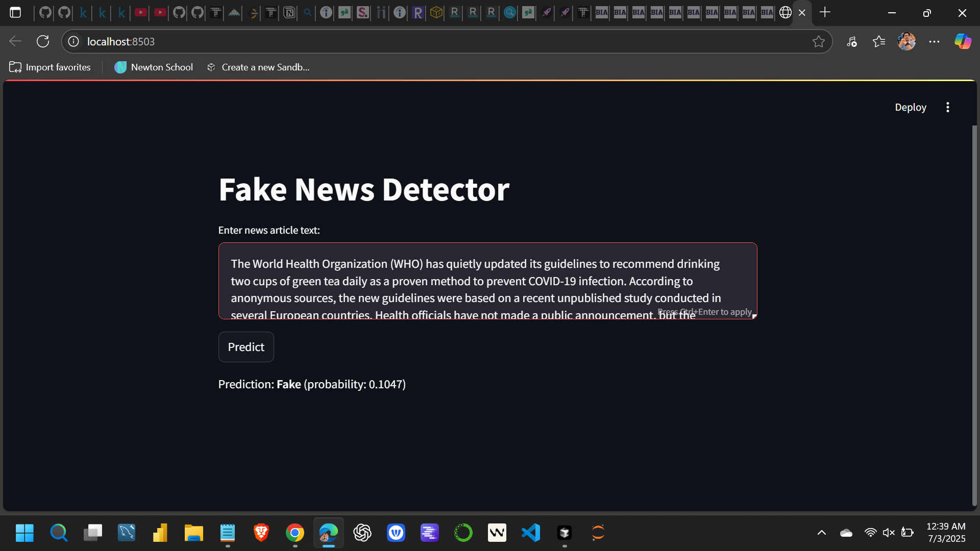Open ChatGPT from the taskbar
Screen dimensions: 980x551
(x=362, y=533)
